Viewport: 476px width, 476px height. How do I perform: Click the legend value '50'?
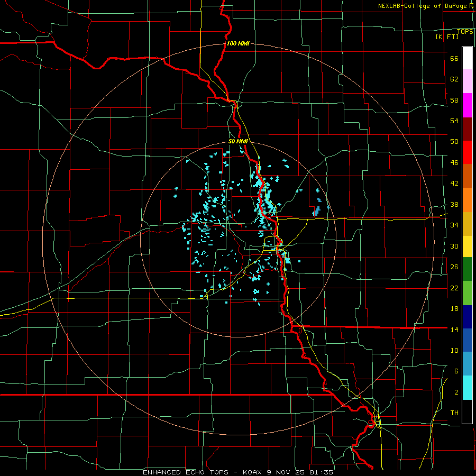454,141
